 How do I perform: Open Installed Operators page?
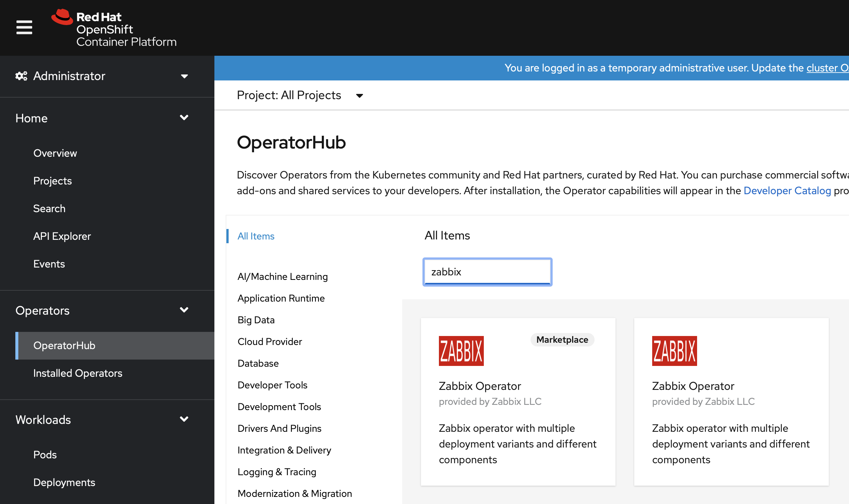[78, 373]
